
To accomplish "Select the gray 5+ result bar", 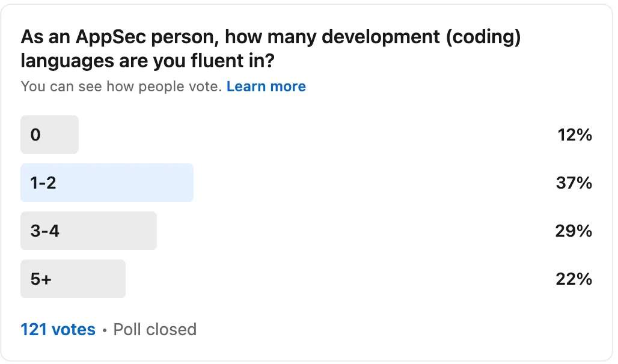I will tap(73, 279).
